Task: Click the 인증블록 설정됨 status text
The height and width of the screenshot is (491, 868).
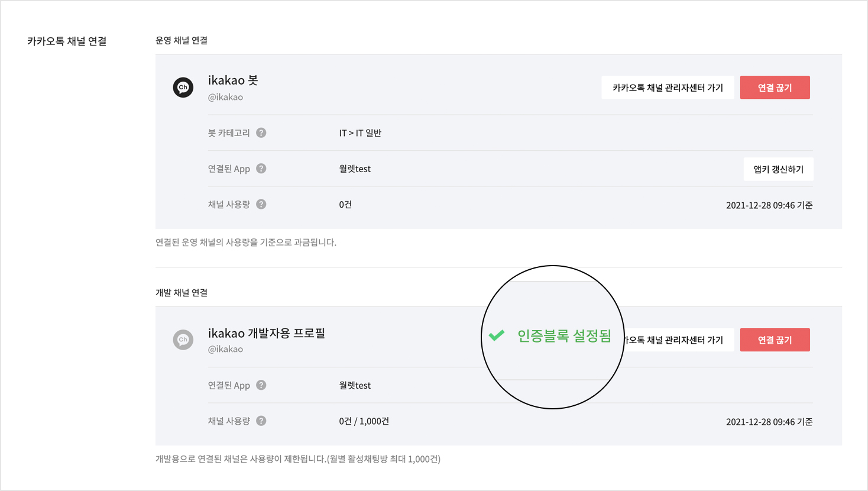Action: pyautogui.click(x=563, y=336)
